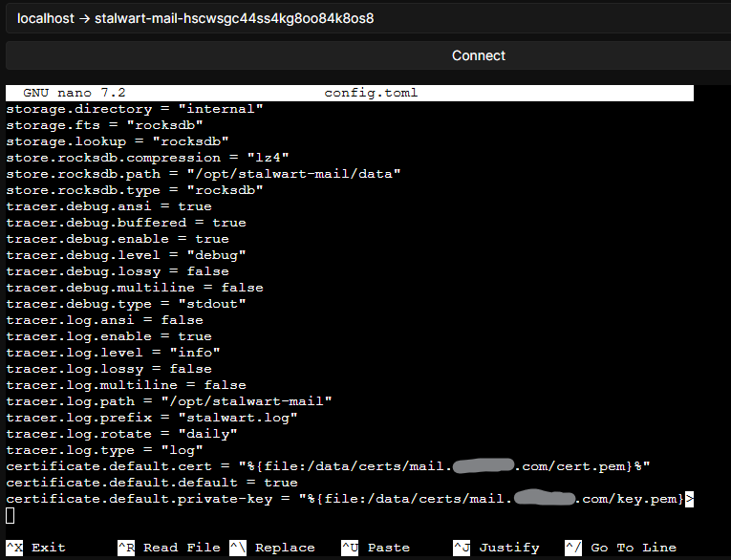Screen dimensions: 731x560
Task: Click the certificate.default.cert line
Action: pos(328,466)
